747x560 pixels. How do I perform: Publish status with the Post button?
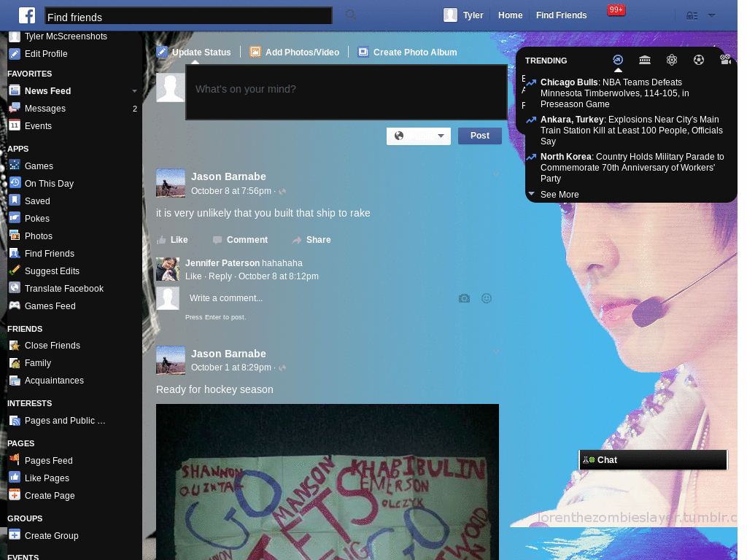(x=480, y=136)
